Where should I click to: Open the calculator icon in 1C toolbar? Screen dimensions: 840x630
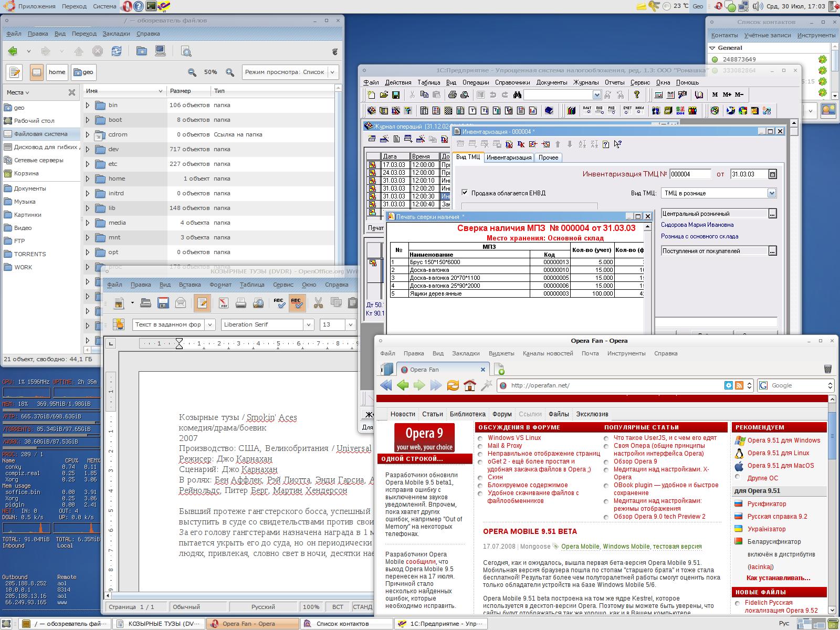(x=658, y=95)
